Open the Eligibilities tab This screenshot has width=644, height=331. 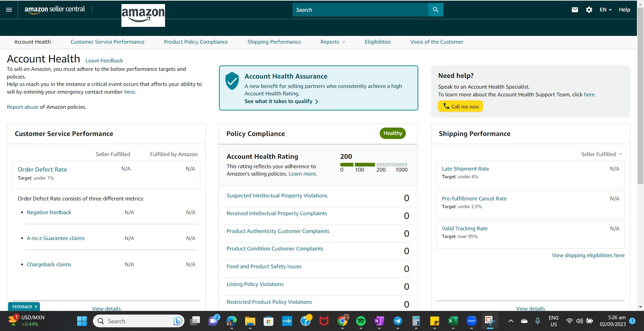[378, 42]
